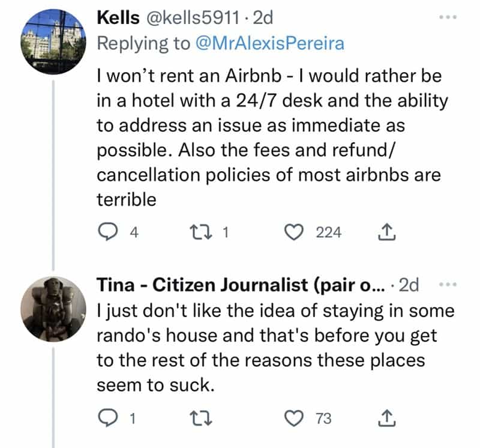480x448 pixels.
Task: Open Kells' profile picture
Action: [x=52, y=43]
